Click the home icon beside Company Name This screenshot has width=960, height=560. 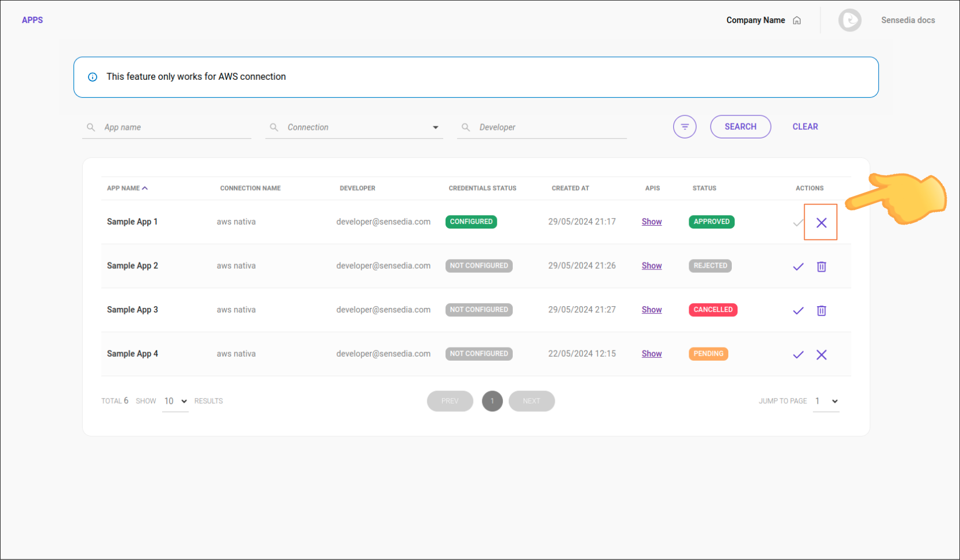[x=797, y=20]
